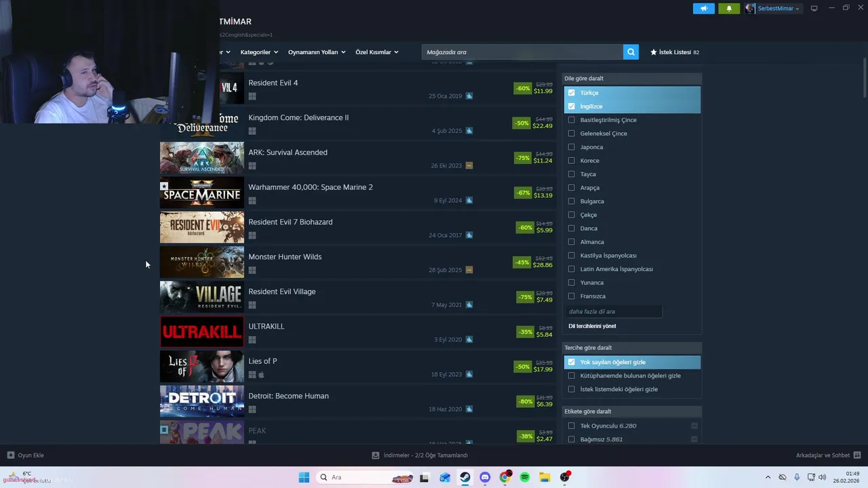Click the exclude tag icon next to Tek Oyunculu
Image resolution: width=868 pixels, height=488 pixels.
(694, 426)
